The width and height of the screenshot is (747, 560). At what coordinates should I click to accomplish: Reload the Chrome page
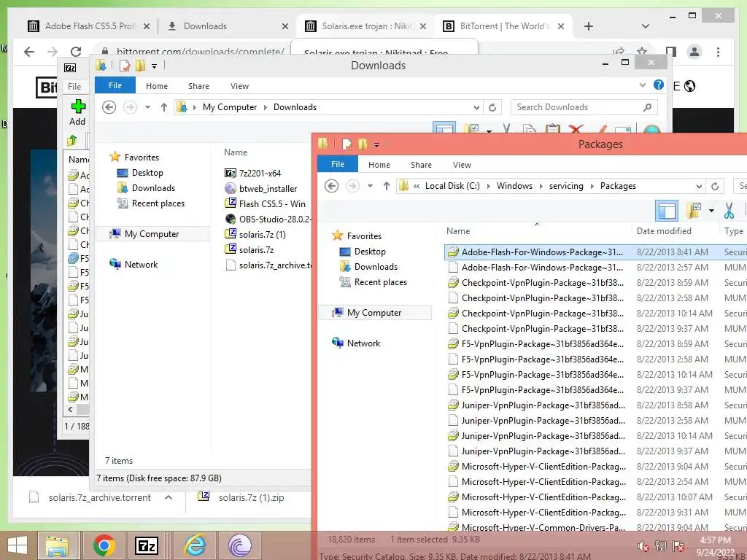pos(76,52)
